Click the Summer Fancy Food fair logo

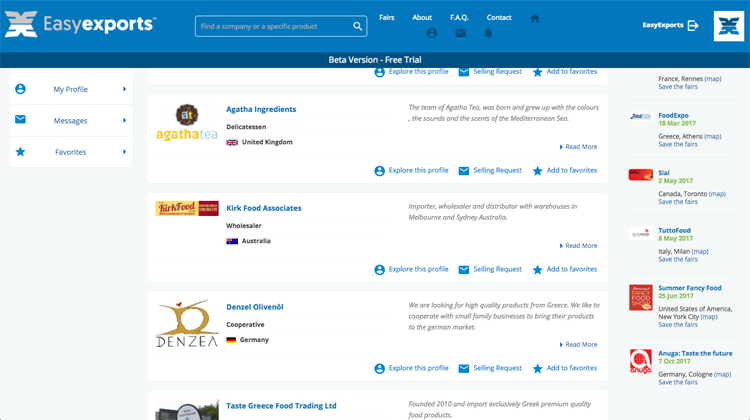(640, 298)
